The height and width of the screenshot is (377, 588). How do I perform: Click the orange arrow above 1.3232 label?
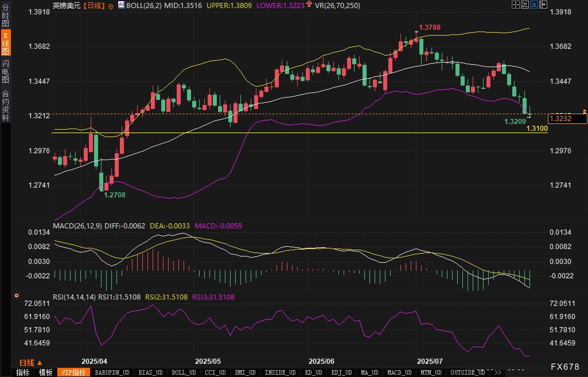click(584, 111)
